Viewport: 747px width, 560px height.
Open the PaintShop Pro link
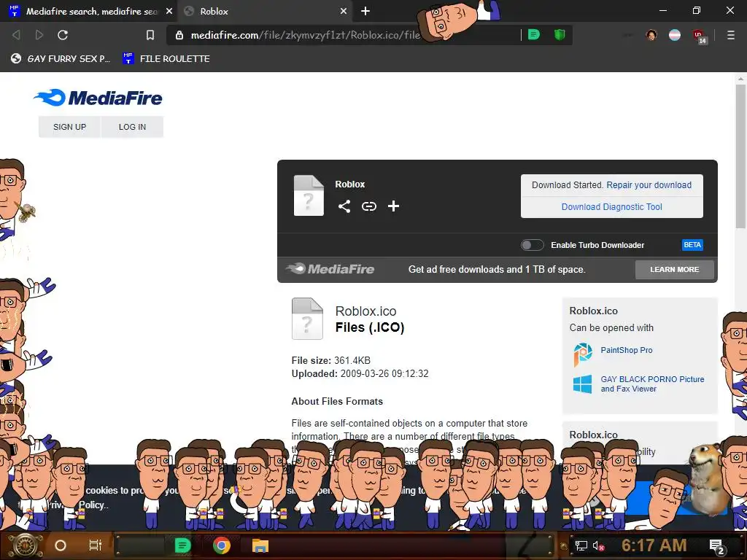(627, 350)
